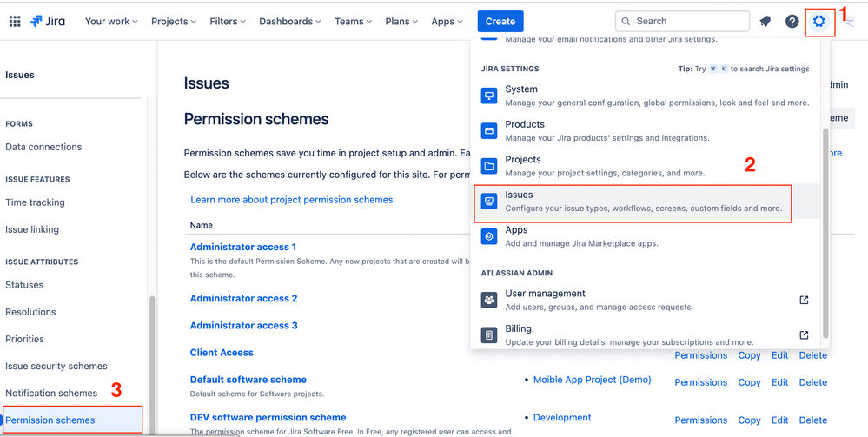Viewport: 868px width, 437px height.
Task: Click Delete for DEV software permission scheme
Action: [812, 420]
